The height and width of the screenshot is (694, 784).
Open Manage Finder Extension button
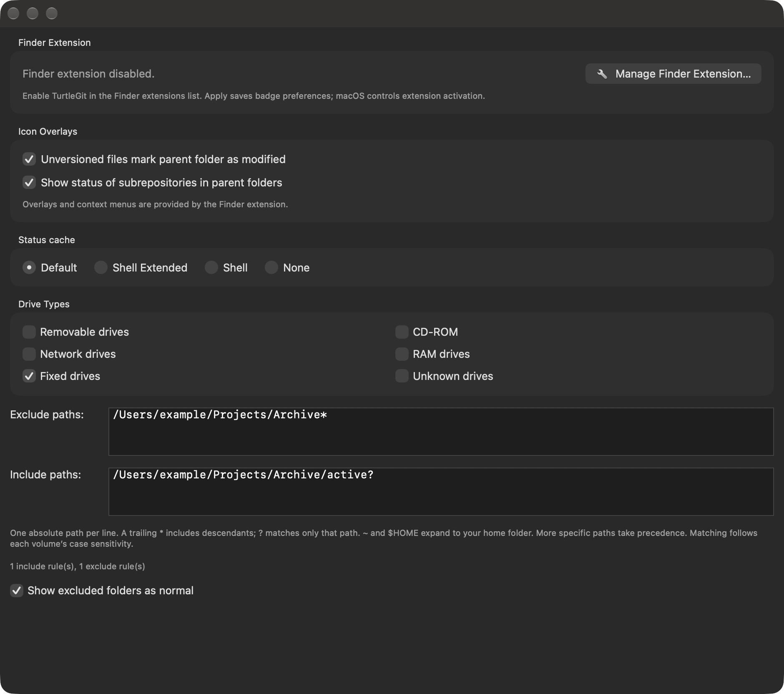(673, 74)
